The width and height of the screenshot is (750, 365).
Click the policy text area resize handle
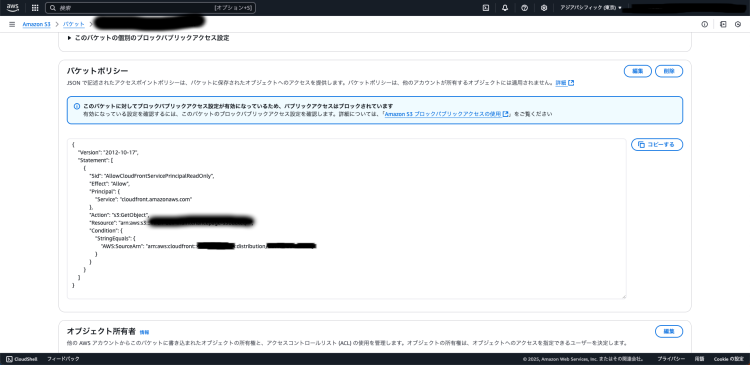coord(624,296)
